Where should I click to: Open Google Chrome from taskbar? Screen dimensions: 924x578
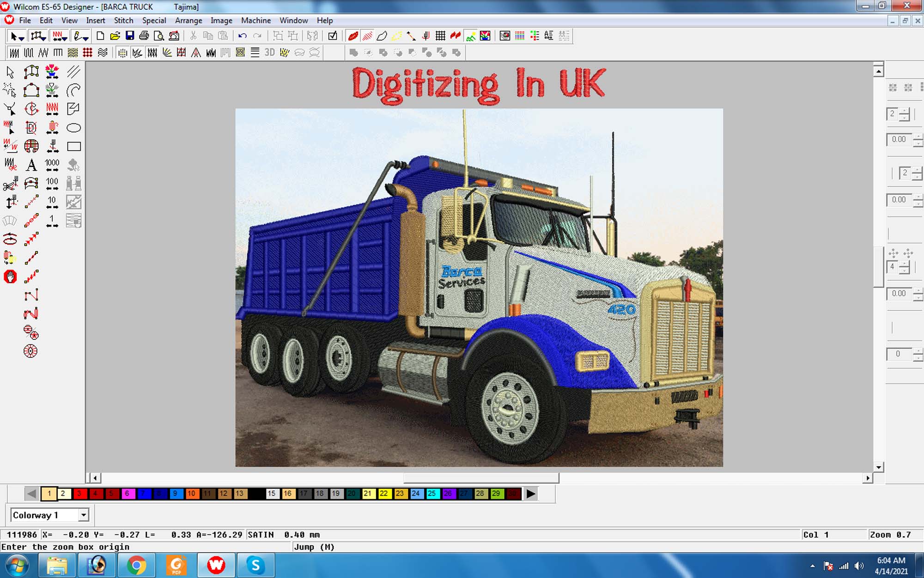coord(136,565)
